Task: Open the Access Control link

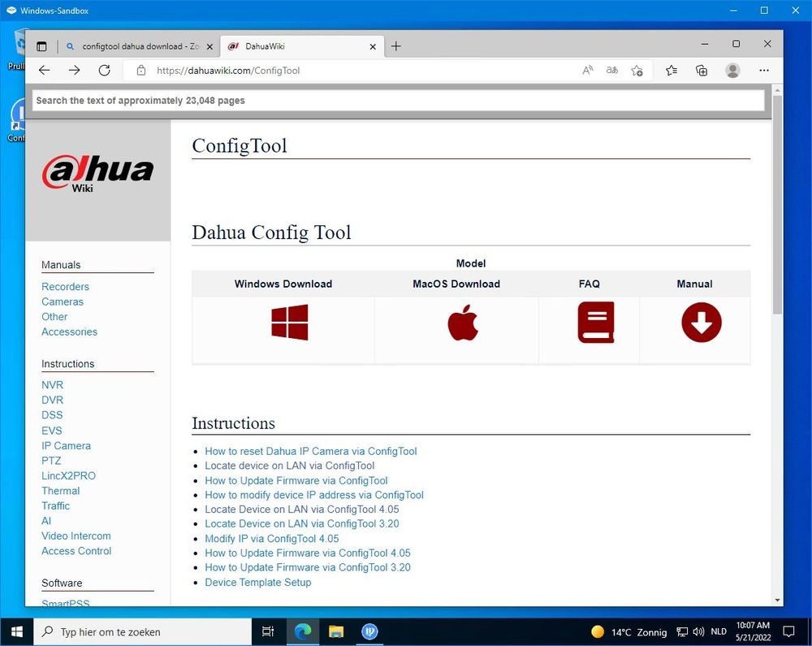Action: point(76,551)
